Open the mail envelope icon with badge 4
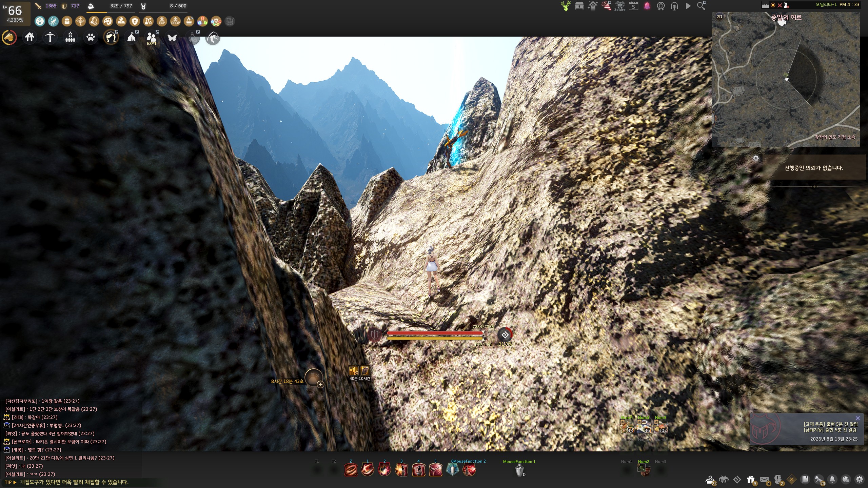The image size is (868, 488). pyautogui.click(x=765, y=480)
